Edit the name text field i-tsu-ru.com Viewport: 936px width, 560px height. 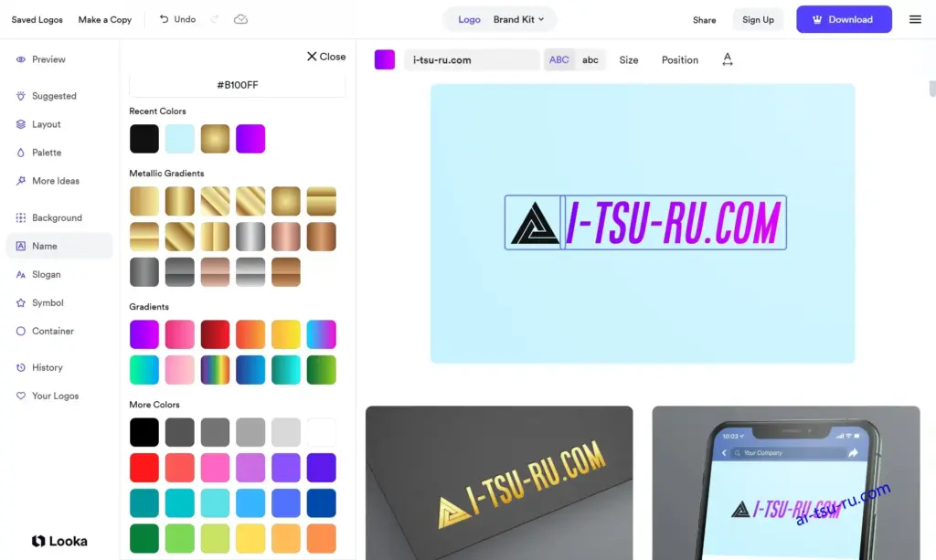tap(472, 59)
